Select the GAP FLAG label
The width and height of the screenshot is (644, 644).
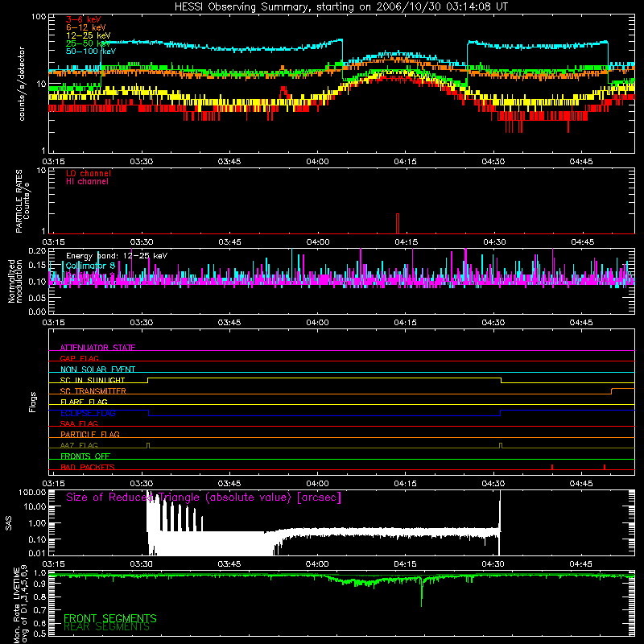pyautogui.click(x=79, y=358)
